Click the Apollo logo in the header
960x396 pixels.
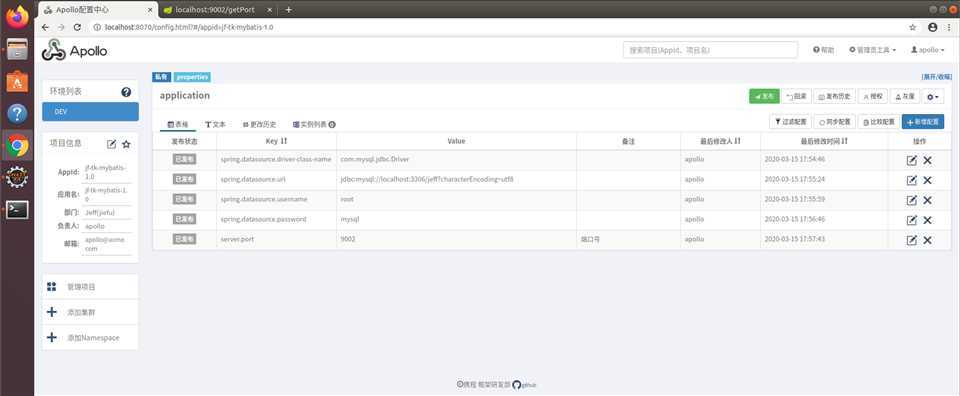coord(75,51)
